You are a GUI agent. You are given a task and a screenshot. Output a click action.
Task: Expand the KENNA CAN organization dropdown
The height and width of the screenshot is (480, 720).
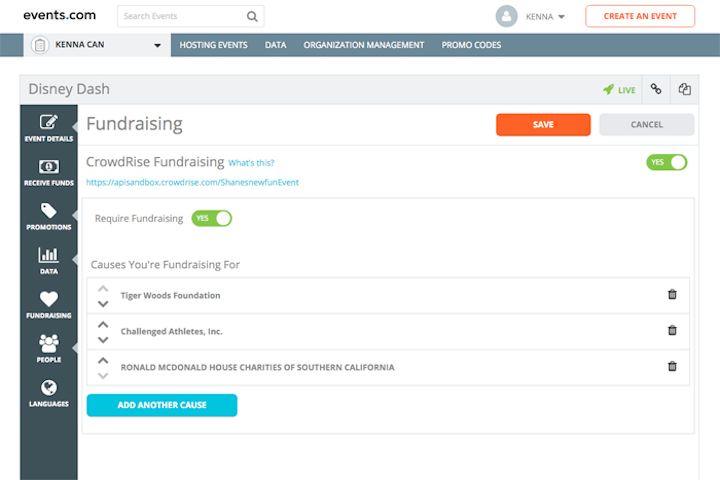tap(157, 45)
